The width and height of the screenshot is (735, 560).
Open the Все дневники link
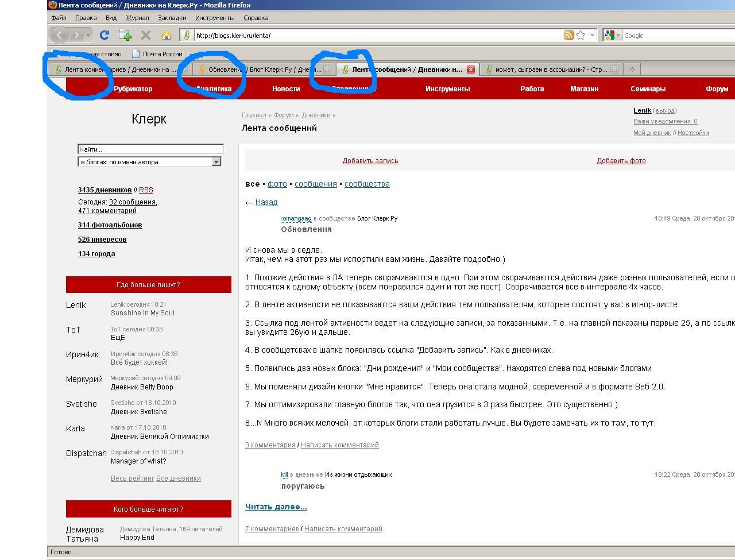point(179,478)
